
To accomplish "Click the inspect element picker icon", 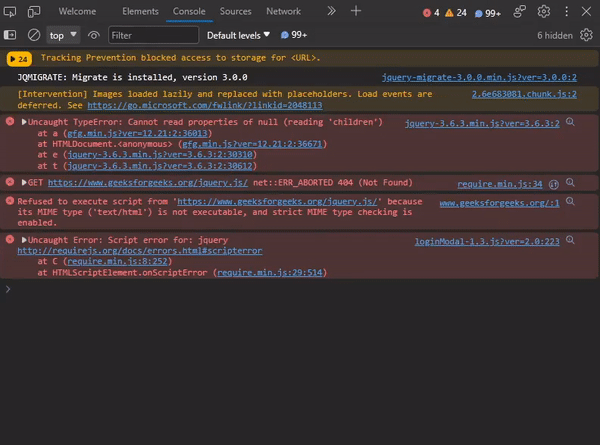I will [x=11, y=12].
